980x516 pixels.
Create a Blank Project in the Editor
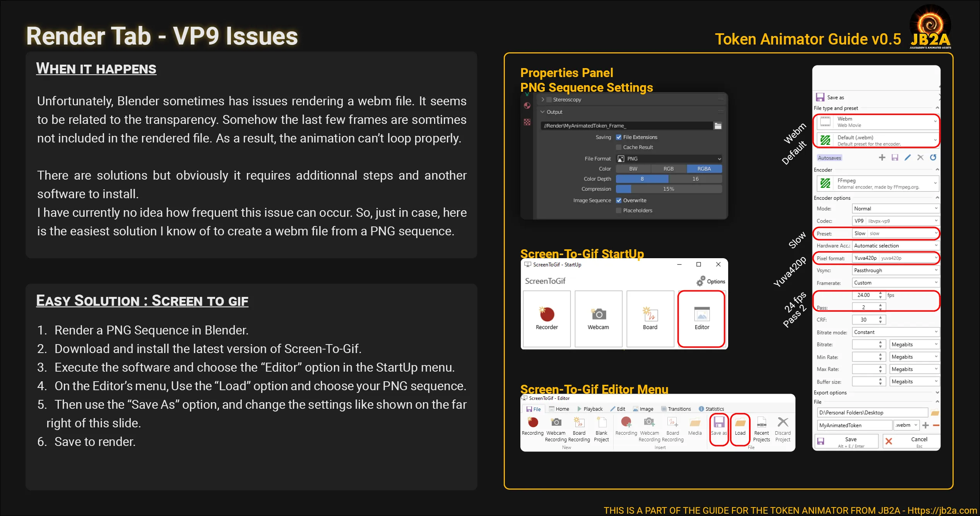coord(601,429)
